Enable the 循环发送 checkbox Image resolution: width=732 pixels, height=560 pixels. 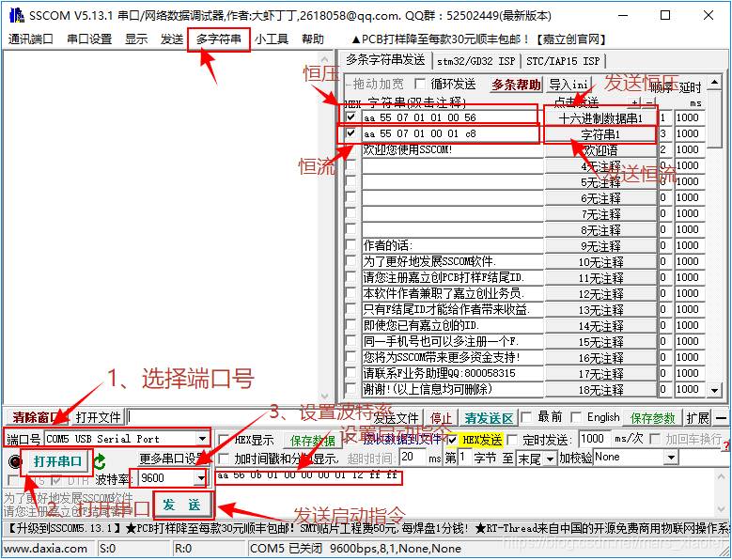420,84
